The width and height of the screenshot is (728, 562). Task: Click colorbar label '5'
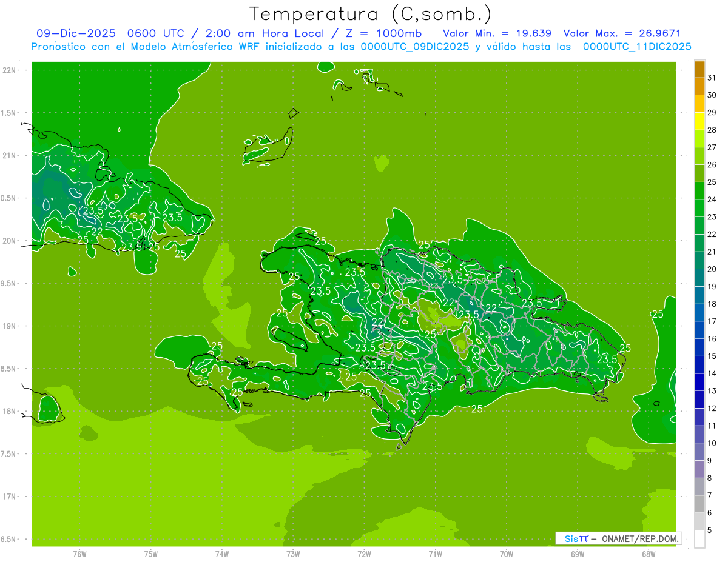(710, 530)
